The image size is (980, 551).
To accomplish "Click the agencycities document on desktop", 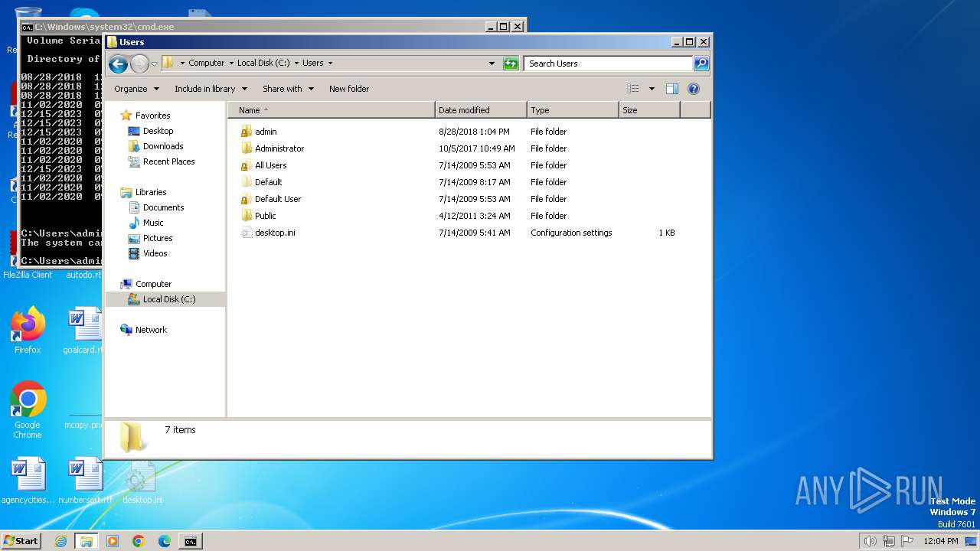I will coord(28,481).
